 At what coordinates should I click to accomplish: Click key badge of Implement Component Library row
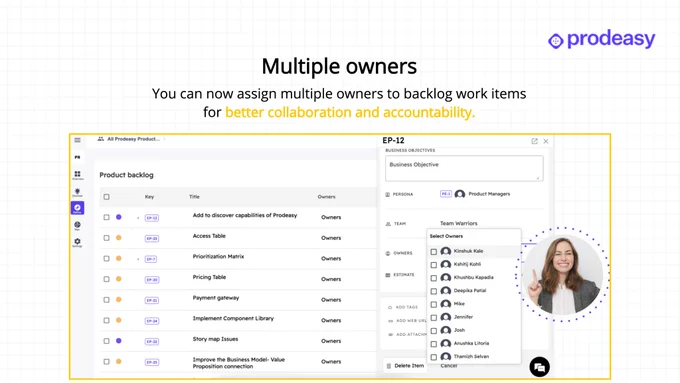coord(152,321)
